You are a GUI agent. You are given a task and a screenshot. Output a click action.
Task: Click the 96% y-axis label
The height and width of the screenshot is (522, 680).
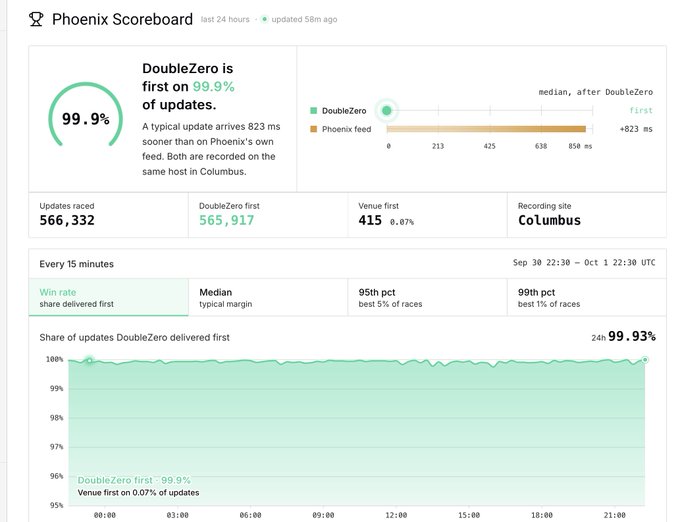pyautogui.click(x=56, y=476)
